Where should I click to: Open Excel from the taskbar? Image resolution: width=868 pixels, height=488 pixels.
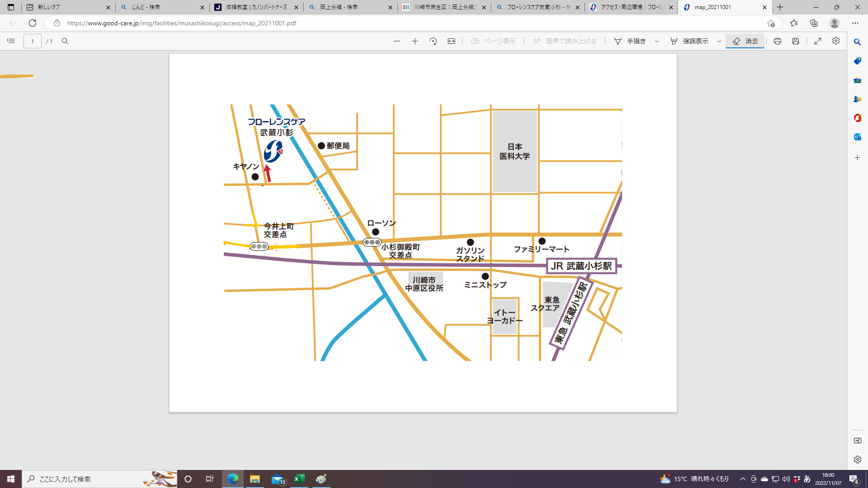tap(299, 479)
